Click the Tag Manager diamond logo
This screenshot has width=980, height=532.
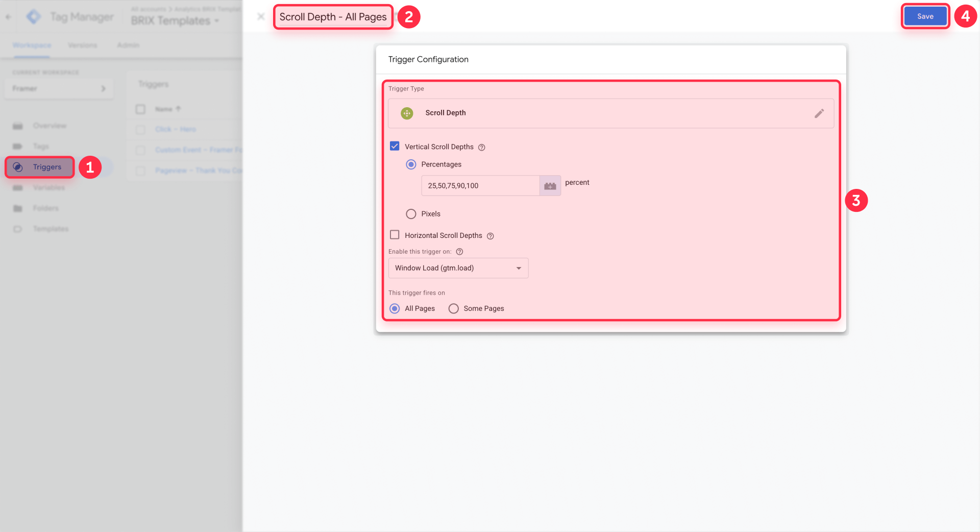pyautogui.click(x=33, y=16)
